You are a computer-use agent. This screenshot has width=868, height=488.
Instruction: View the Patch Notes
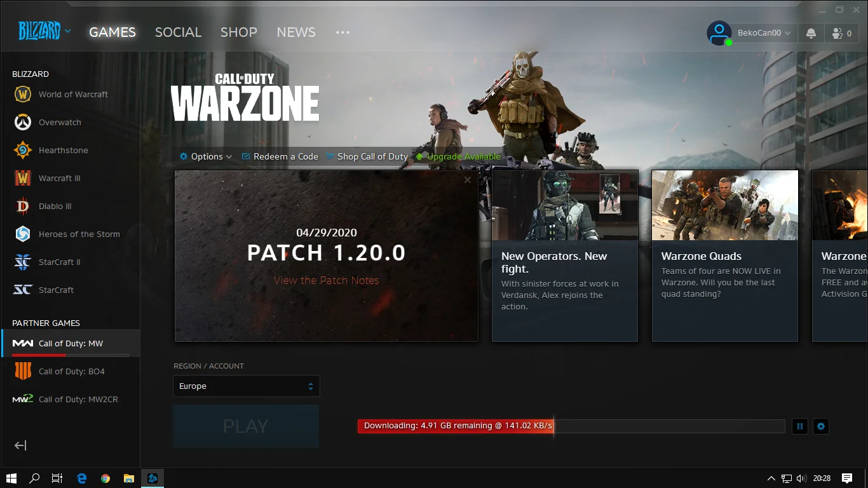tap(327, 280)
